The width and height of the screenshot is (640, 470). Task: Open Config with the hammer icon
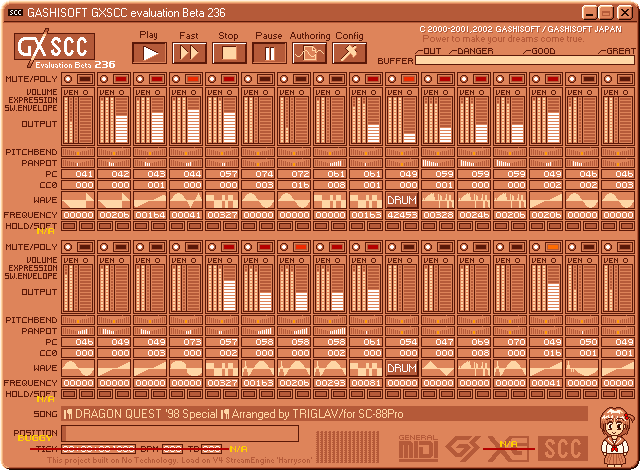click(349, 53)
